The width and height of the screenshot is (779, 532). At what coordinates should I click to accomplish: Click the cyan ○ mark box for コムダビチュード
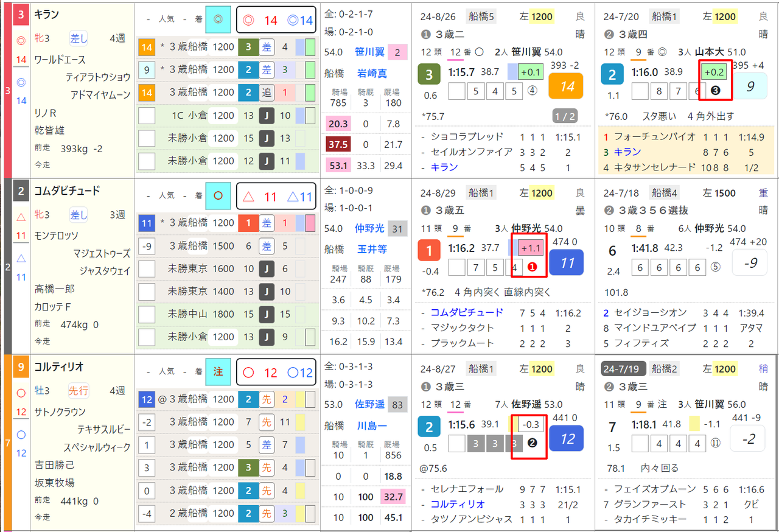[218, 196]
